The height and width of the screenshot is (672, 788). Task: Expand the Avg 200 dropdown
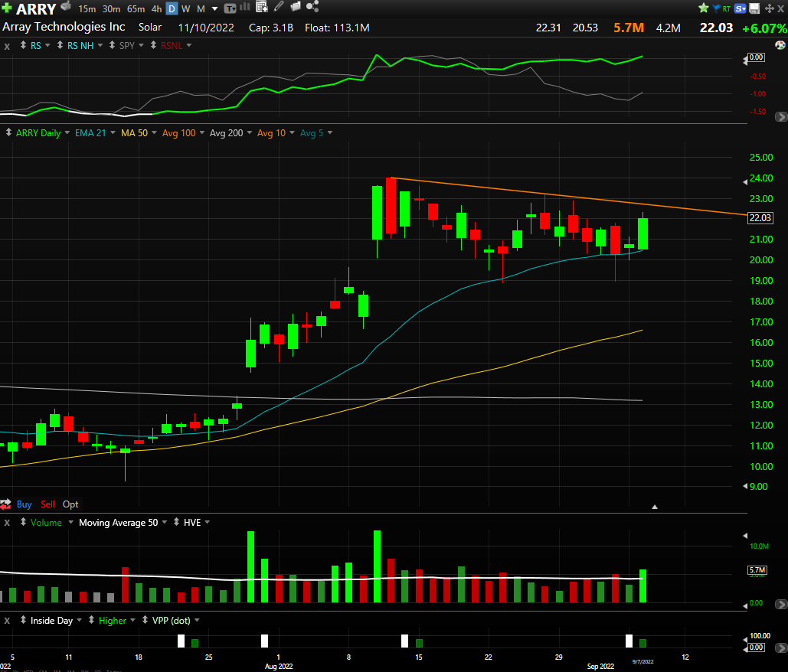[x=250, y=132]
